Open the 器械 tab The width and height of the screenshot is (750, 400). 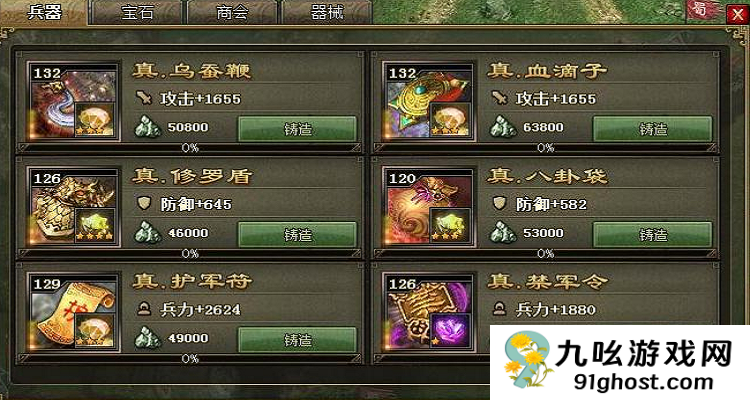(x=327, y=12)
